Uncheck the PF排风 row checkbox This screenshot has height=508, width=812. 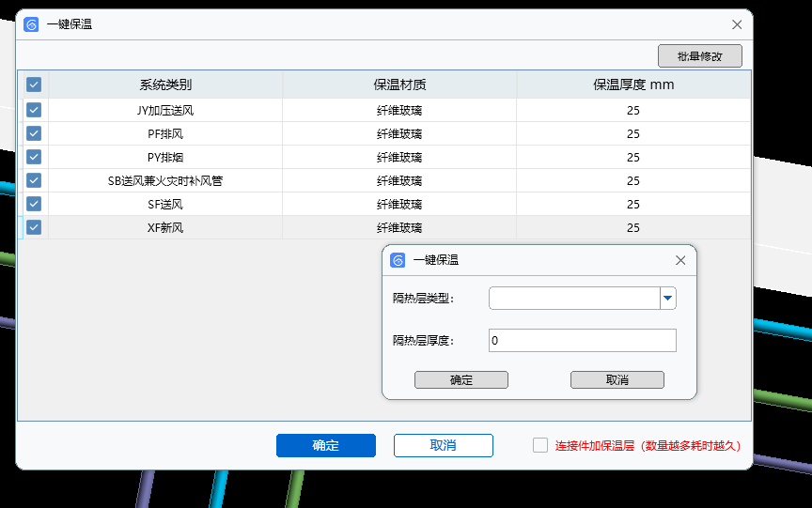[x=34, y=133]
